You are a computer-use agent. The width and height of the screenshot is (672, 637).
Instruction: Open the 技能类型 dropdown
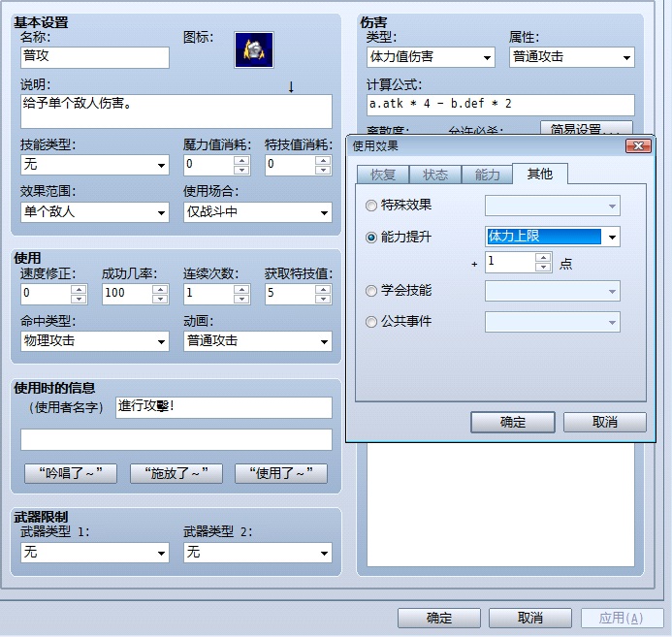(x=95, y=165)
